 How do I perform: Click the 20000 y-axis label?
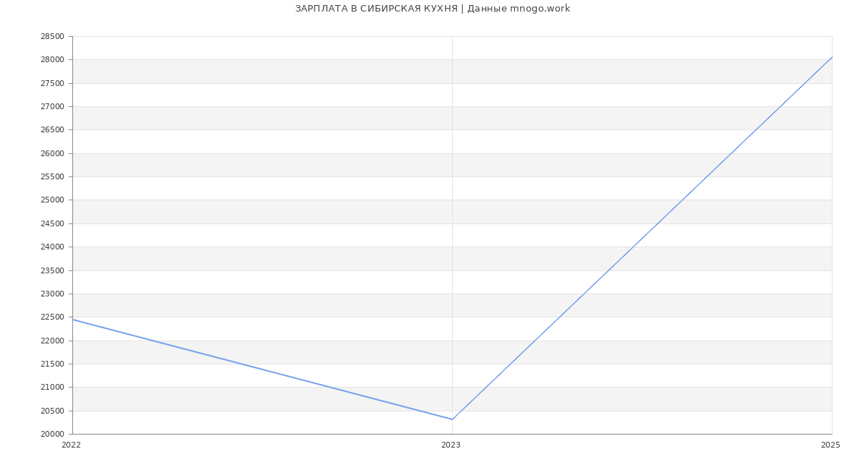point(52,435)
